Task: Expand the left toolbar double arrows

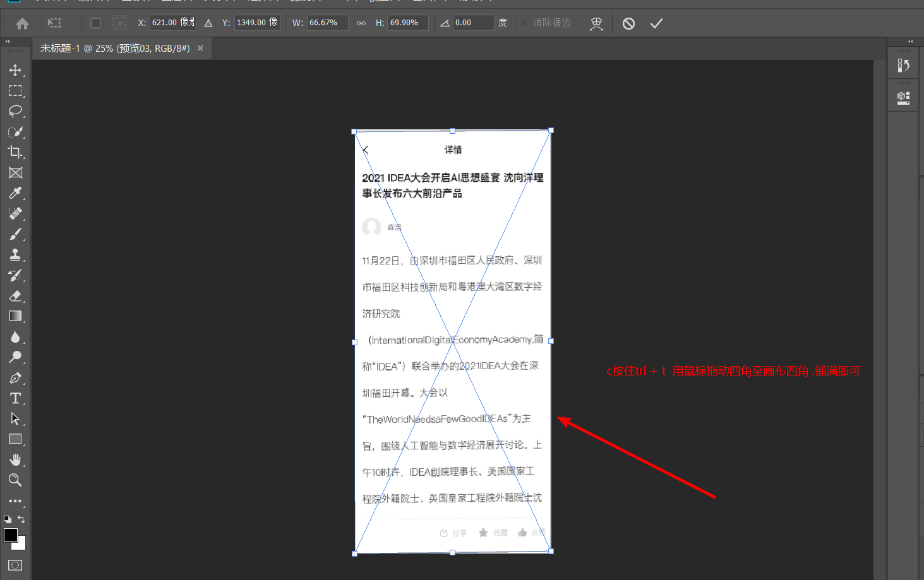Action: 8,41
